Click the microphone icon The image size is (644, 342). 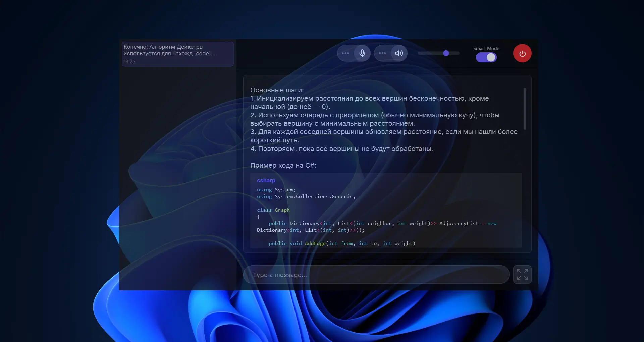pos(362,53)
